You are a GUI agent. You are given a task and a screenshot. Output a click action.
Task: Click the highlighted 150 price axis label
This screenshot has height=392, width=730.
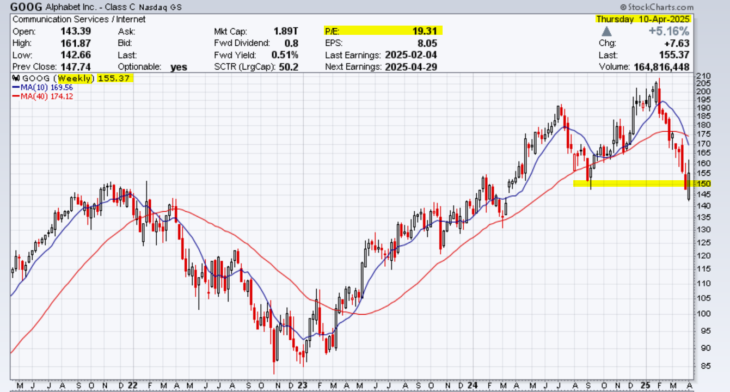coord(703,183)
